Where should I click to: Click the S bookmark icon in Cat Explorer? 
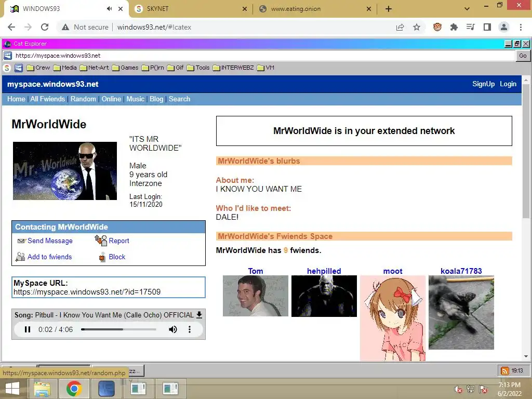[x=7, y=68]
